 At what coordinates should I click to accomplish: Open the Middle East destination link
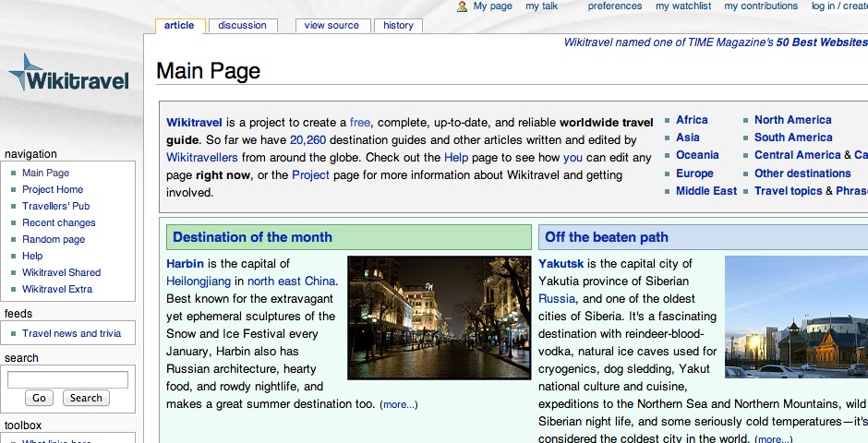pos(706,191)
